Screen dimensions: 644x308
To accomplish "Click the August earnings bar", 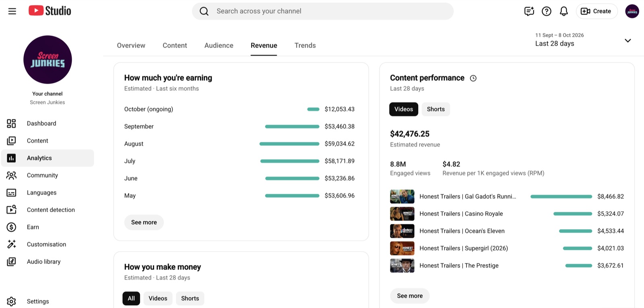I will pos(289,144).
